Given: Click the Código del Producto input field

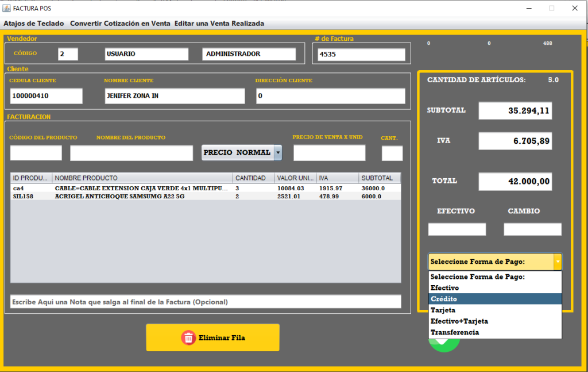Looking at the screenshot, I should tap(36, 153).
